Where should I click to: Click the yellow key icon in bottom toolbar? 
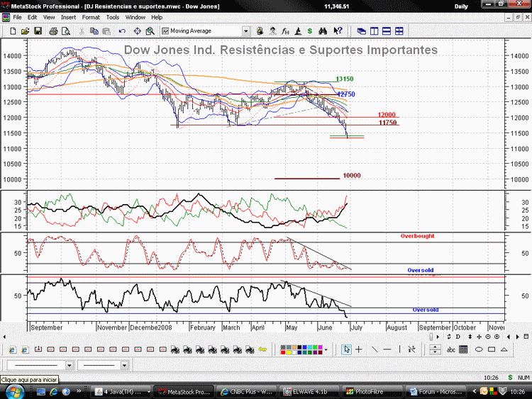pos(262,349)
